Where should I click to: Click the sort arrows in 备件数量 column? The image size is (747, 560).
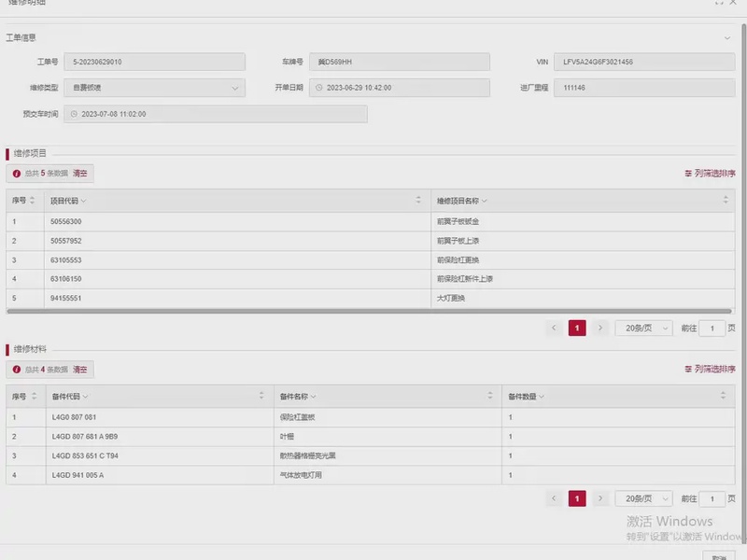[x=720, y=397]
